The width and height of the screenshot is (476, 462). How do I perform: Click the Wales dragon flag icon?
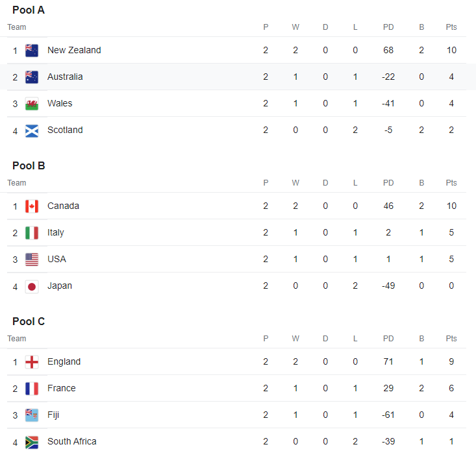tap(32, 104)
